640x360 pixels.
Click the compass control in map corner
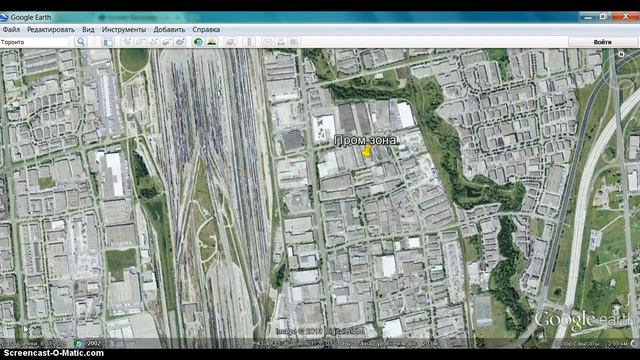tap(621, 54)
